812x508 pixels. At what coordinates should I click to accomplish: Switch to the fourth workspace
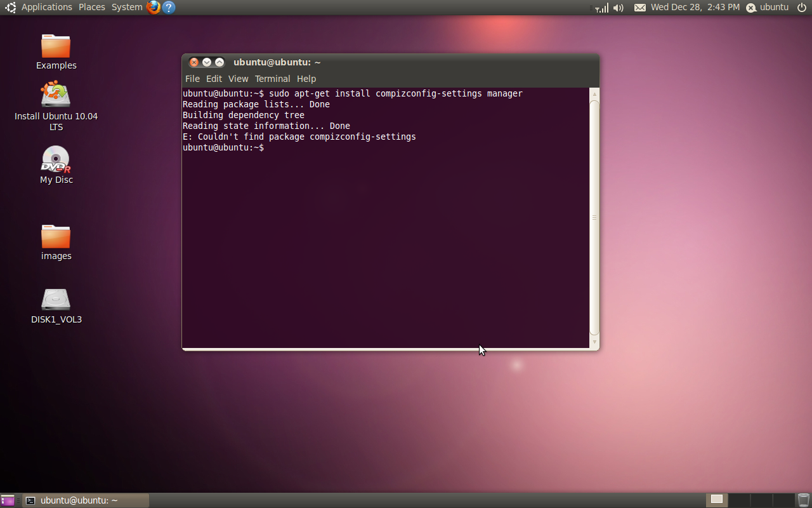(783, 500)
